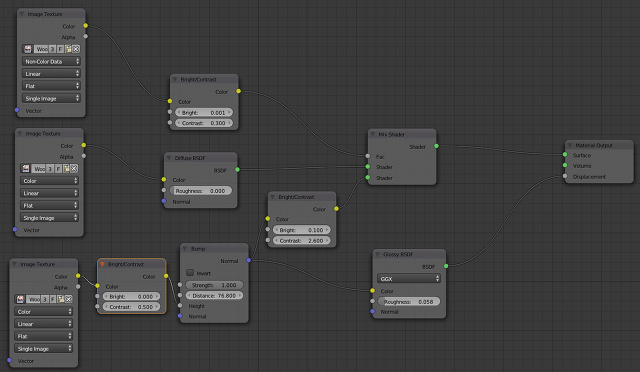640x372 pixels.
Task: Unlink image X in Non-Color Data texture node
Action: (76, 49)
